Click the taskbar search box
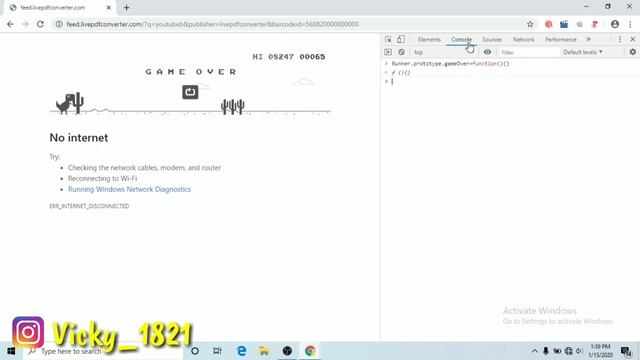 103,351
